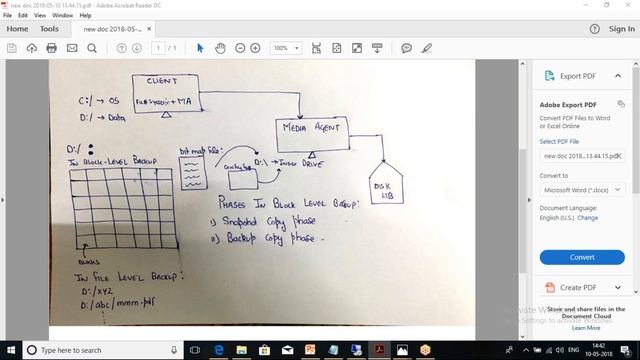The image size is (640, 360).
Task: Click the Cortana microphone icon
Action: 174,350
